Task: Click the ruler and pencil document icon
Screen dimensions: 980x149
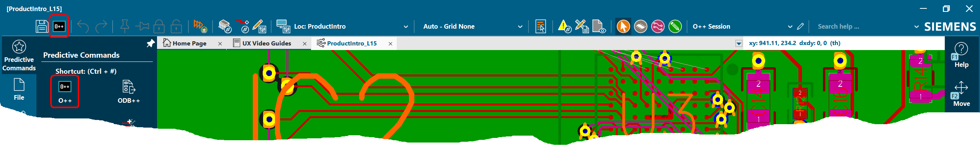Action: tap(582, 26)
